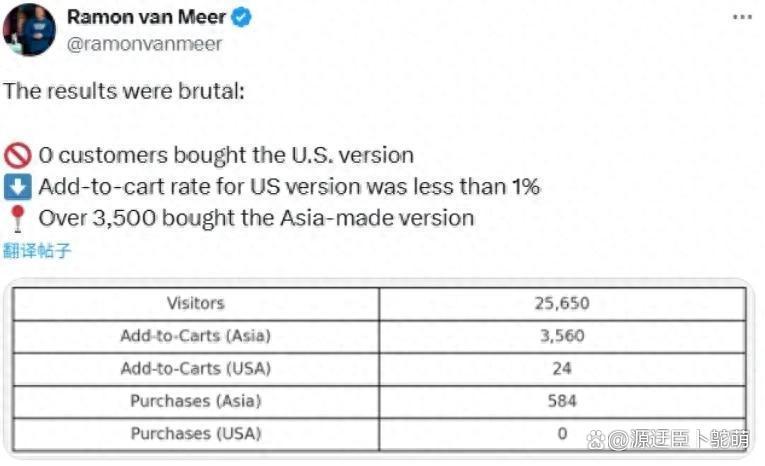This screenshot has height=466, width=765.
Task: Click the Ramon van Meer display name
Action: point(146,17)
